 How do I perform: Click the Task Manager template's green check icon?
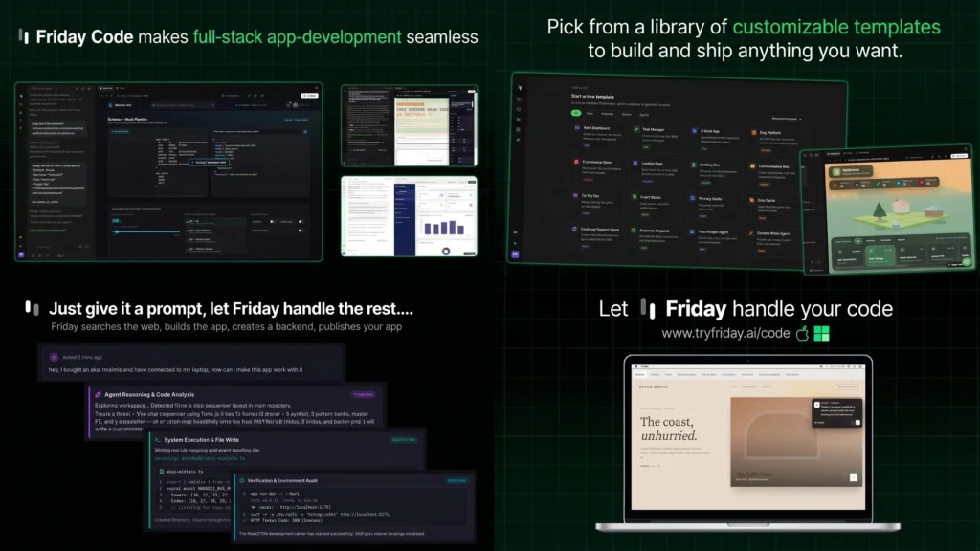[636, 129]
